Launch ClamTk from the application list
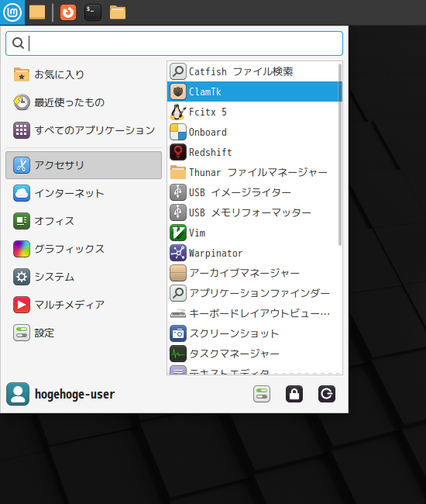426x504 pixels. pos(254,91)
